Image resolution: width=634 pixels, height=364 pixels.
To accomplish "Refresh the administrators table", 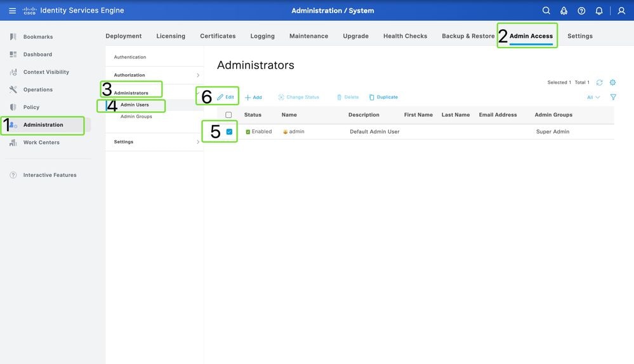I will 599,82.
